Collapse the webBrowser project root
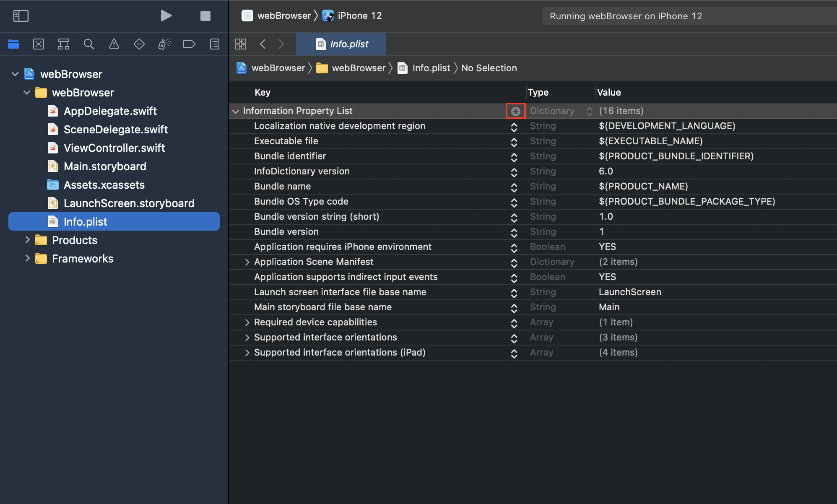 point(15,74)
